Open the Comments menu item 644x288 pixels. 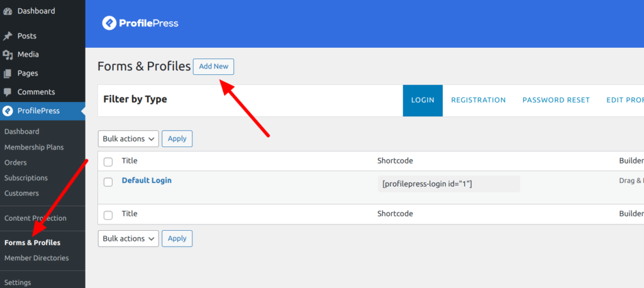(x=36, y=92)
